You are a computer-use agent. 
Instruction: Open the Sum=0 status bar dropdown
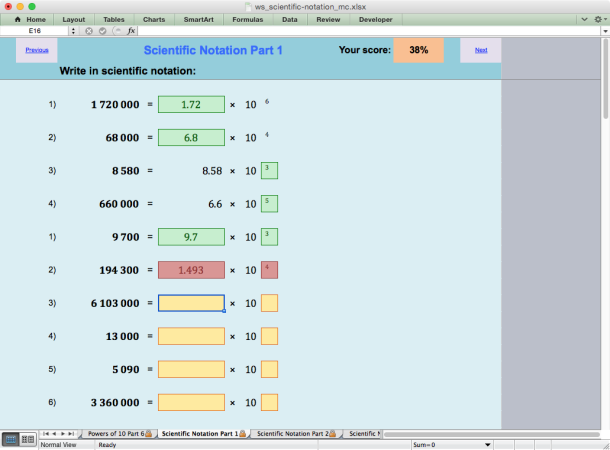[487, 445]
